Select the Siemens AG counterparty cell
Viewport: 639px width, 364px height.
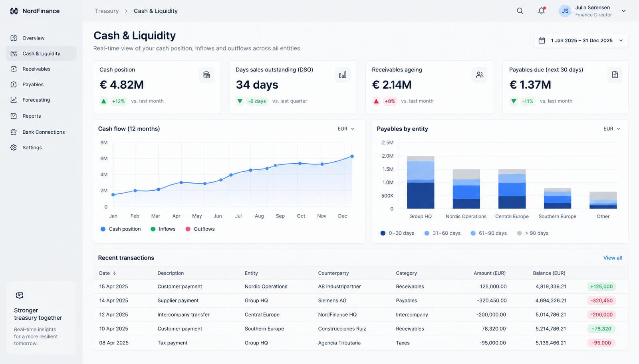[x=332, y=301]
